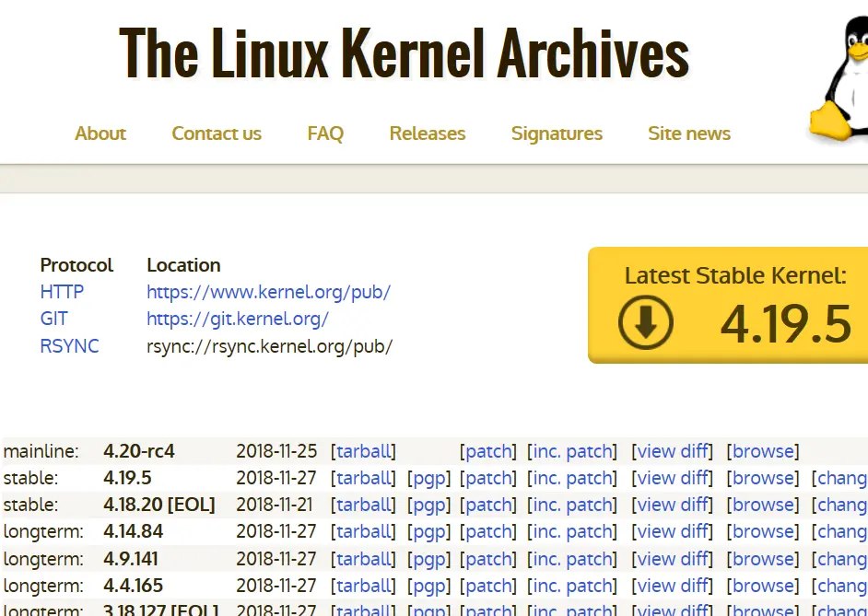Browse longterm 4.9.141 source
The width and height of the screenshot is (868, 616).
(x=763, y=559)
